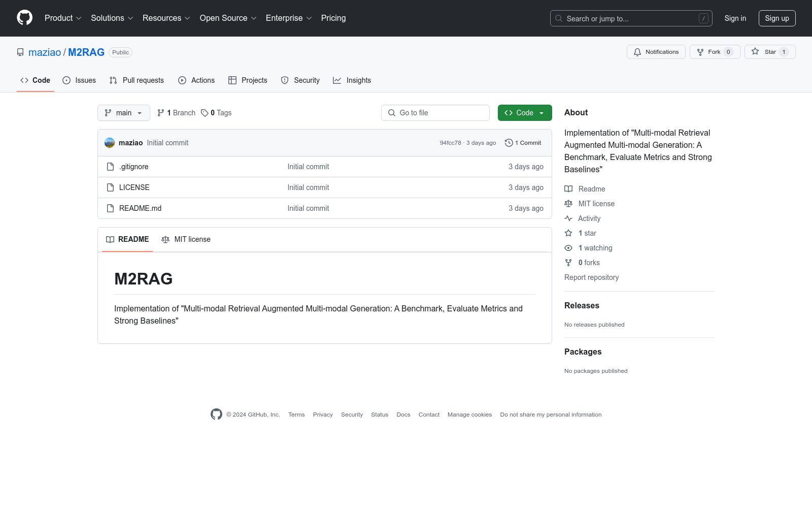Open the .gitignore file name
This screenshot has height=508, width=812.
click(134, 167)
